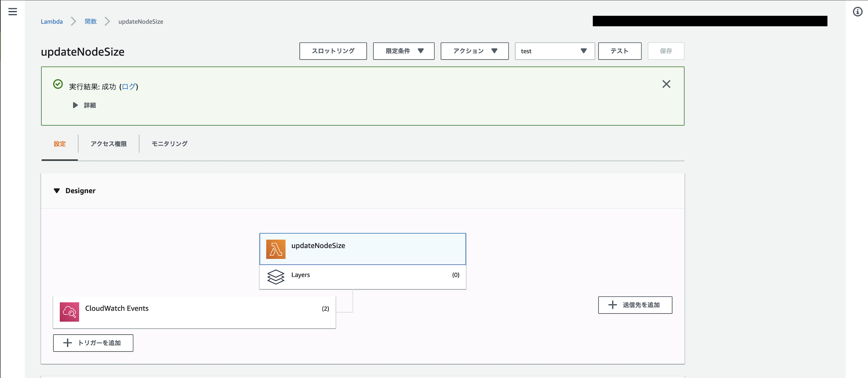Click the テスト button
This screenshot has width=868, height=378.
click(619, 51)
